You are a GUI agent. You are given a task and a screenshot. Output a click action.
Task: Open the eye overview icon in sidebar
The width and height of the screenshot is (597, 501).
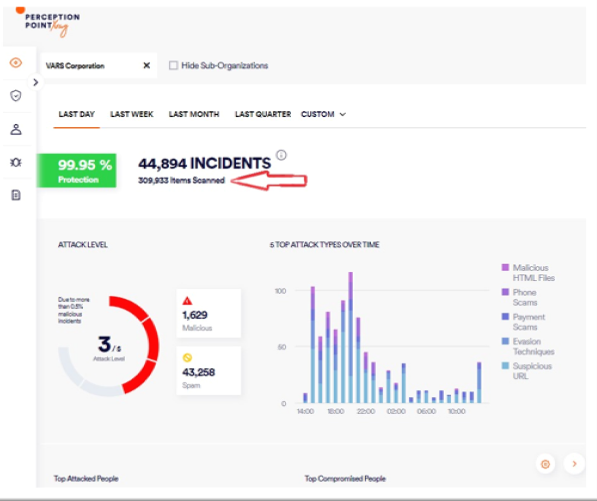pyautogui.click(x=16, y=62)
